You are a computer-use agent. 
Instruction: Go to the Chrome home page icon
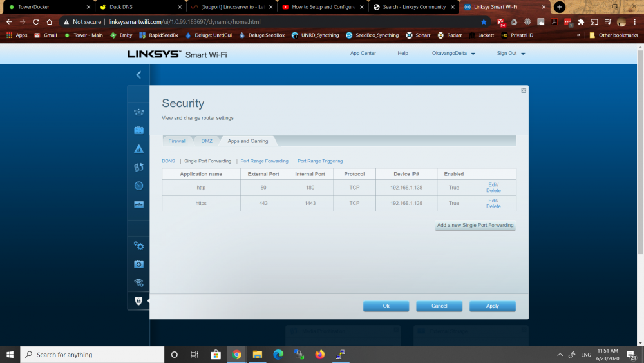[x=50, y=22]
